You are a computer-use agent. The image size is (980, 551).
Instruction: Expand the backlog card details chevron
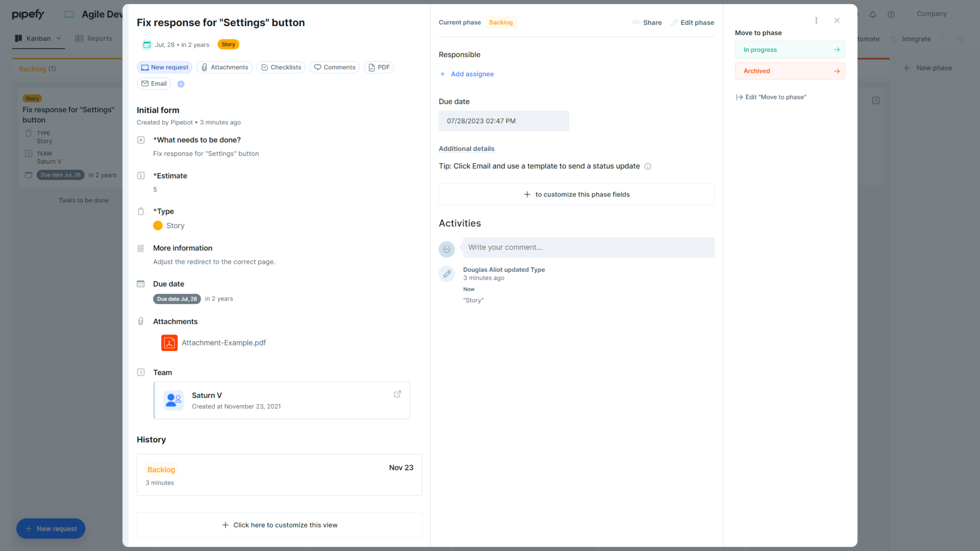[876, 101]
